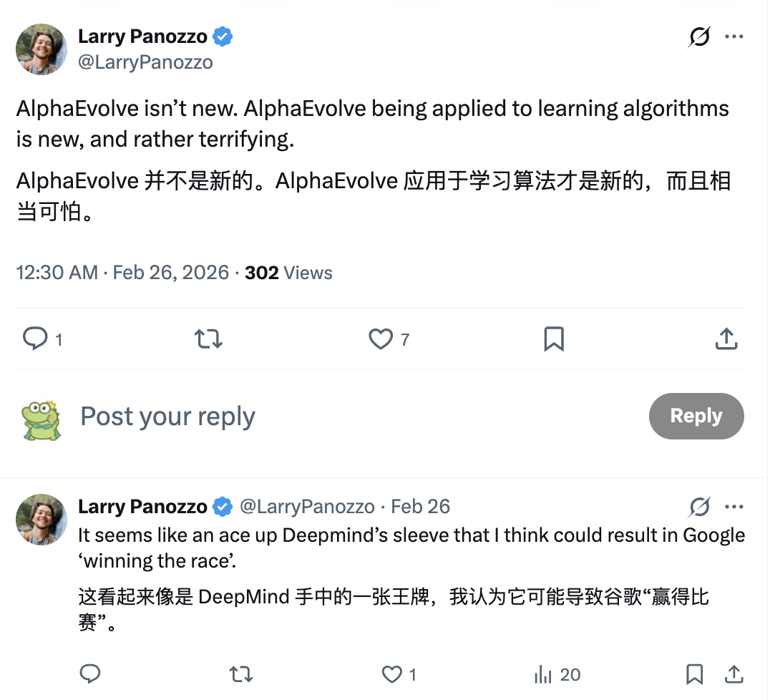Image resolution: width=770 pixels, height=700 pixels.
Task: Bookmark the main tweet
Action: point(552,339)
